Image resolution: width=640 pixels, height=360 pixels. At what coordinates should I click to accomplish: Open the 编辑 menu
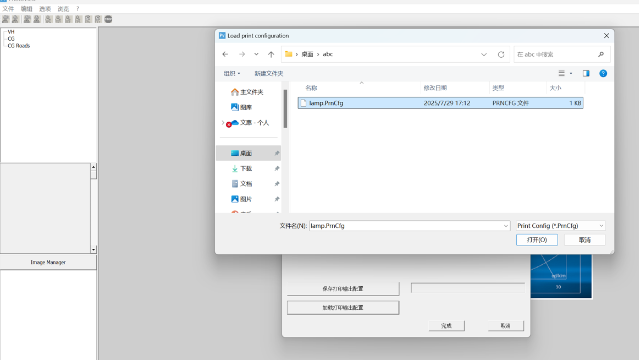(x=27, y=9)
